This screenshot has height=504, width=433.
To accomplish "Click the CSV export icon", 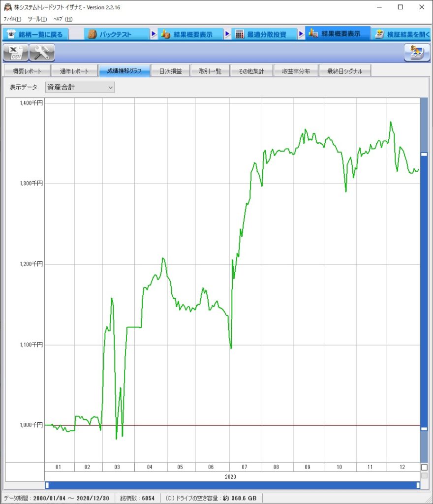I will (x=16, y=52).
